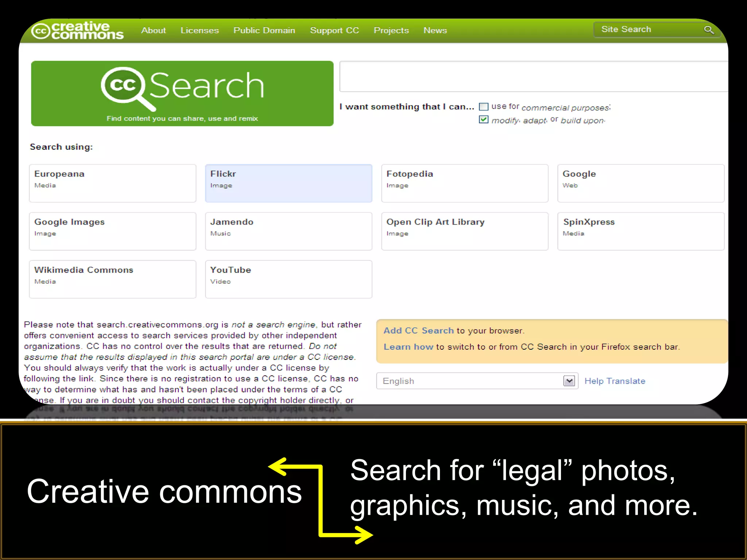Select Flickr image search

289,183
